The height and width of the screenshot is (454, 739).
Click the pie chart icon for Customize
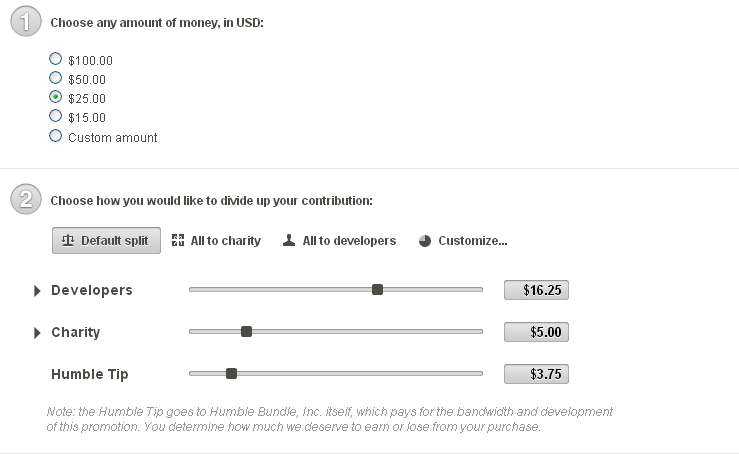[x=425, y=241]
